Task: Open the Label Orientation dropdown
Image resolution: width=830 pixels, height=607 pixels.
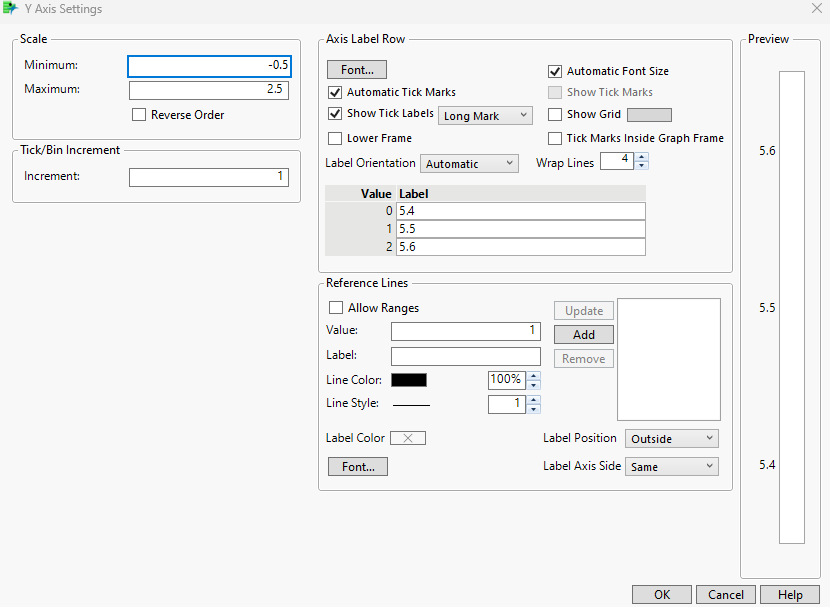Action: click(x=470, y=162)
